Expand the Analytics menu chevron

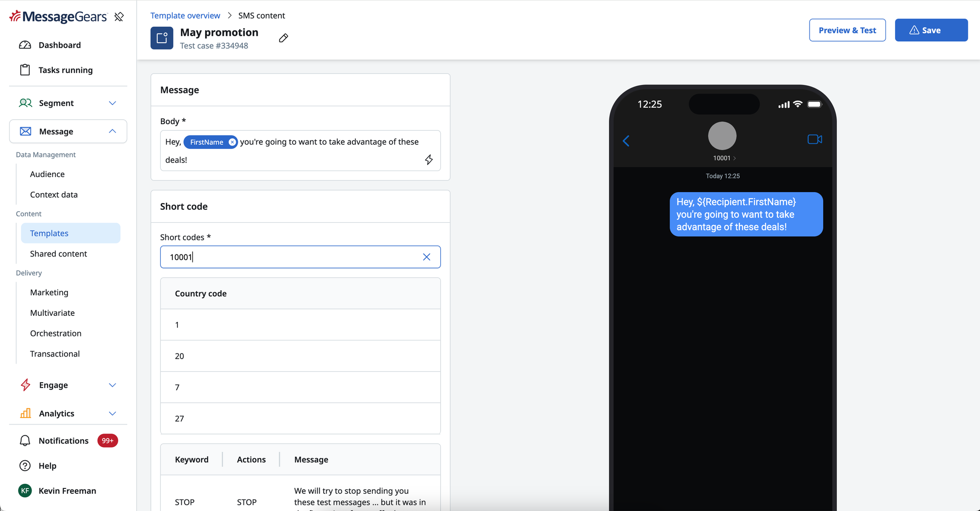click(x=113, y=413)
